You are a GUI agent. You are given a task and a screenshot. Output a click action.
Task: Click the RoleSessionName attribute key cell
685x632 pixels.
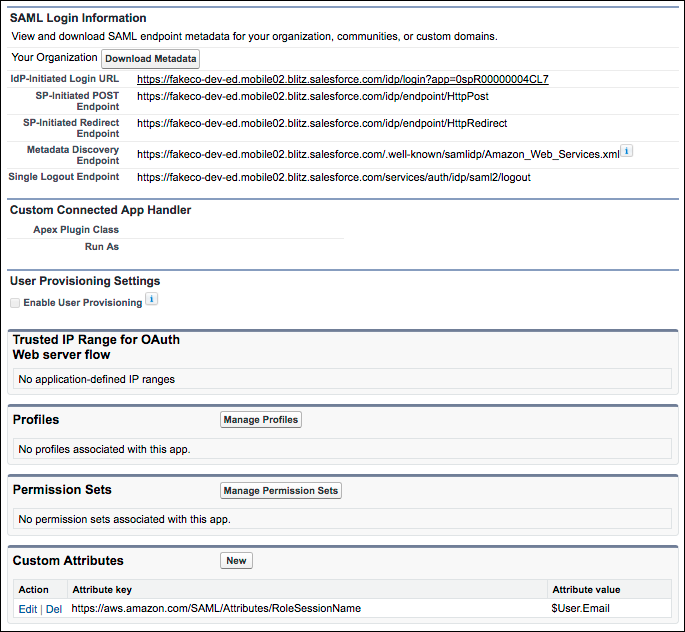coord(216,608)
